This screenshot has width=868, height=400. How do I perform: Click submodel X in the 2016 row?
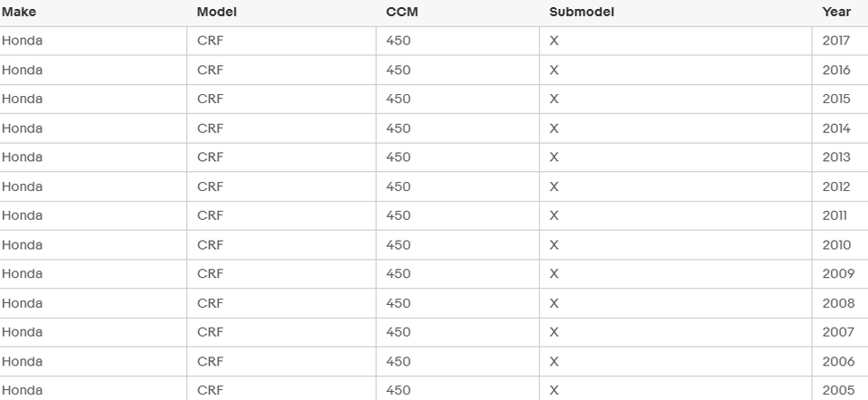pos(554,70)
